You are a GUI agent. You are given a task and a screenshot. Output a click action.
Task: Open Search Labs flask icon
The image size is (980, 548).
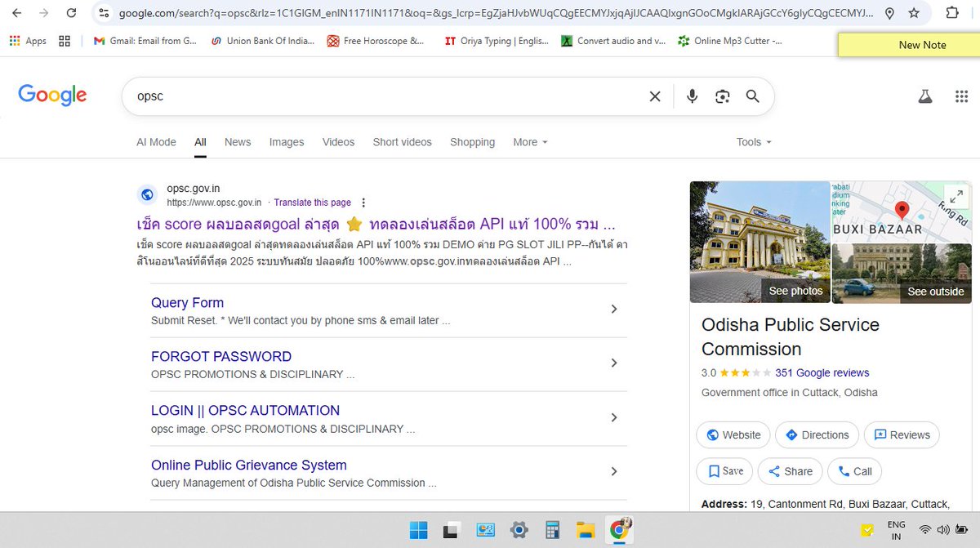[x=924, y=96]
